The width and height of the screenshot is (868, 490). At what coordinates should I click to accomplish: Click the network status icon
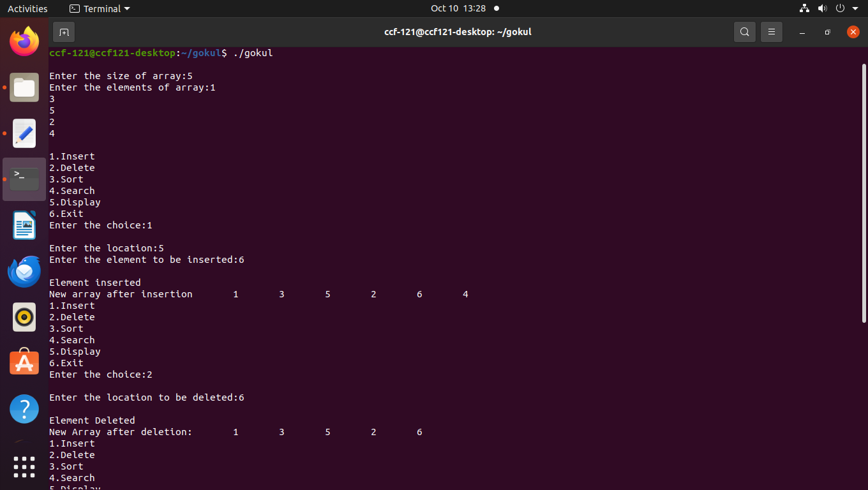click(804, 8)
